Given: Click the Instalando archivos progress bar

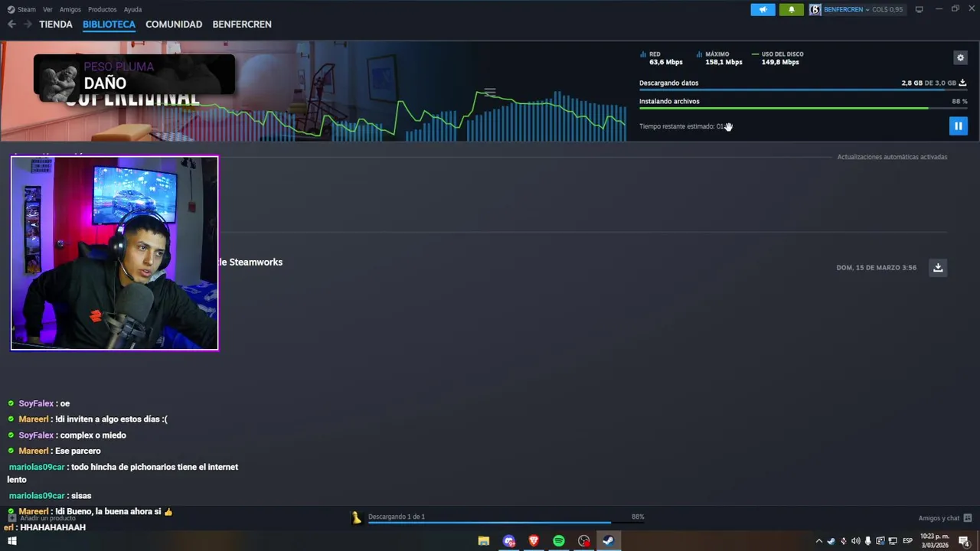Looking at the screenshot, I should point(803,108).
